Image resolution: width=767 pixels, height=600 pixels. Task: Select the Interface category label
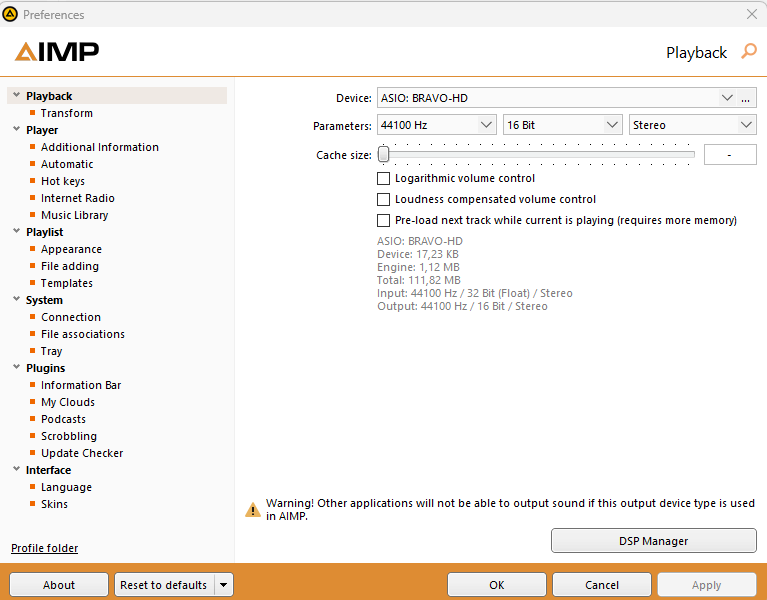[x=48, y=470]
